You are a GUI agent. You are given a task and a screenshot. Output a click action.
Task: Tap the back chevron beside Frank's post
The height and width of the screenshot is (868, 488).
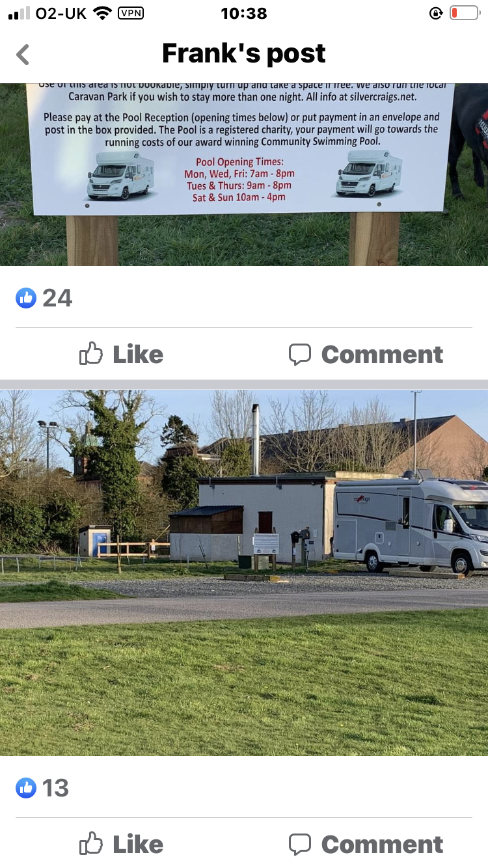[23, 54]
